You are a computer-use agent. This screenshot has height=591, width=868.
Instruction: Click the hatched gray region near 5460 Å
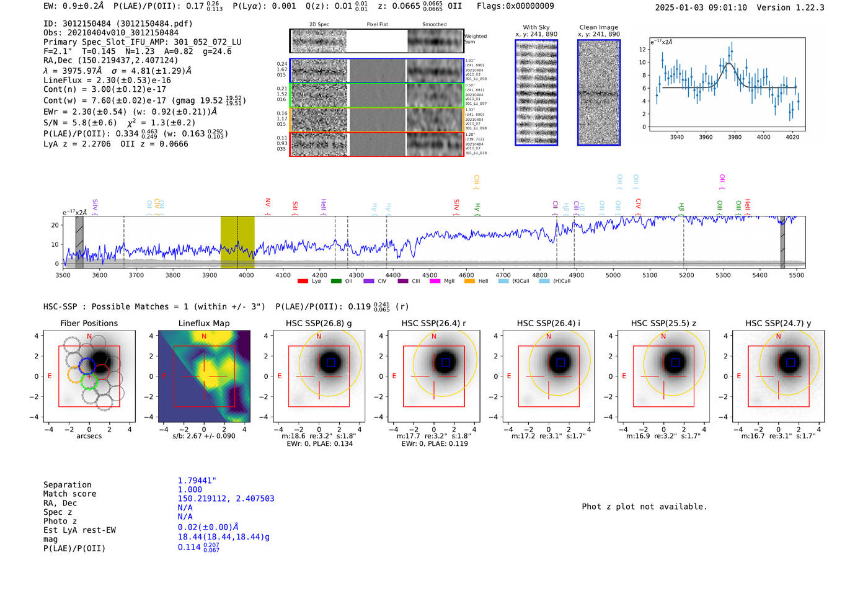782,242
